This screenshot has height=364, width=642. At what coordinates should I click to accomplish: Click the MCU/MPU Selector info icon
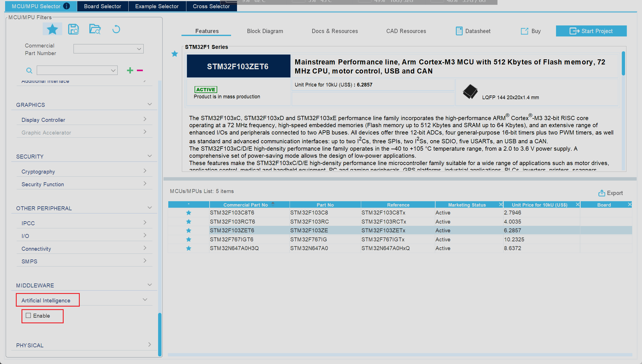67,6
